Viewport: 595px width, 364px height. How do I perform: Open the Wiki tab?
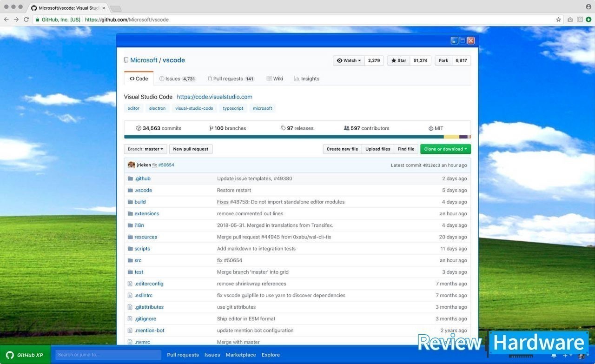pyautogui.click(x=275, y=79)
